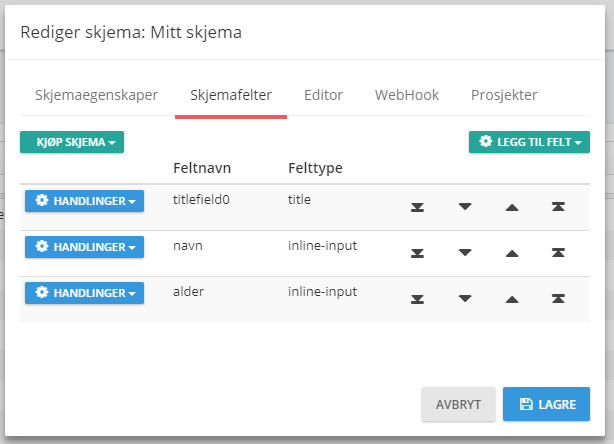Click inline-input type in navn row
This screenshot has height=444, width=614.
[x=323, y=246]
